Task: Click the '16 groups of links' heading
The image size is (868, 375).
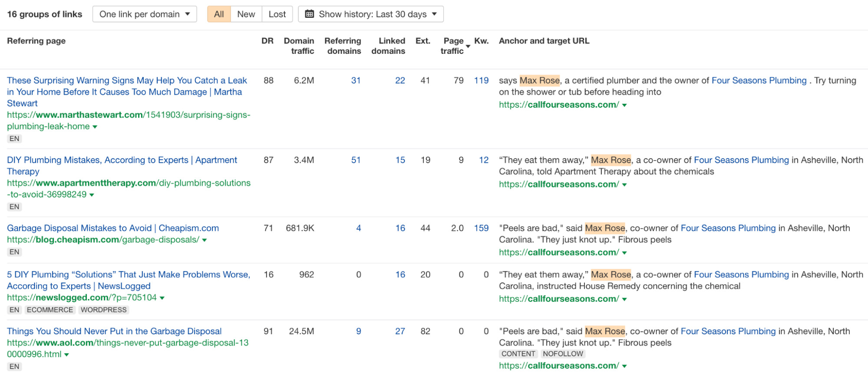Action: click(x=45, y=14)
